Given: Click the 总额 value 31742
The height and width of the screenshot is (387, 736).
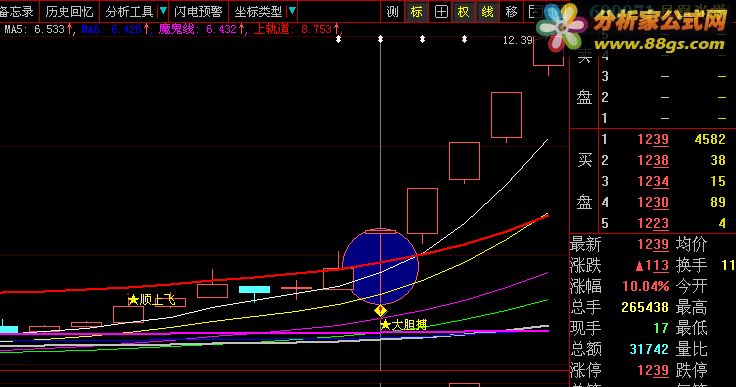Looking at the screenshot, I should coord(649,349).
